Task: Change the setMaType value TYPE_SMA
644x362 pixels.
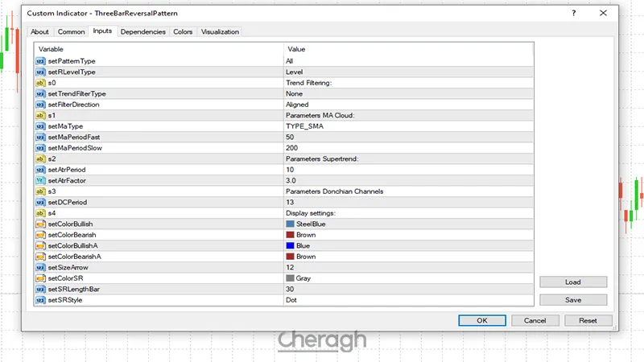Action: pos(408,126)
